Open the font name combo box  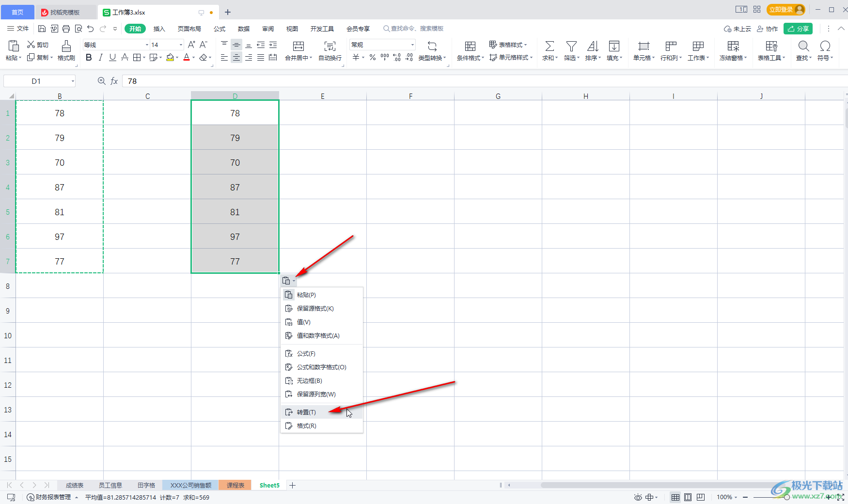tap(116, 45)
